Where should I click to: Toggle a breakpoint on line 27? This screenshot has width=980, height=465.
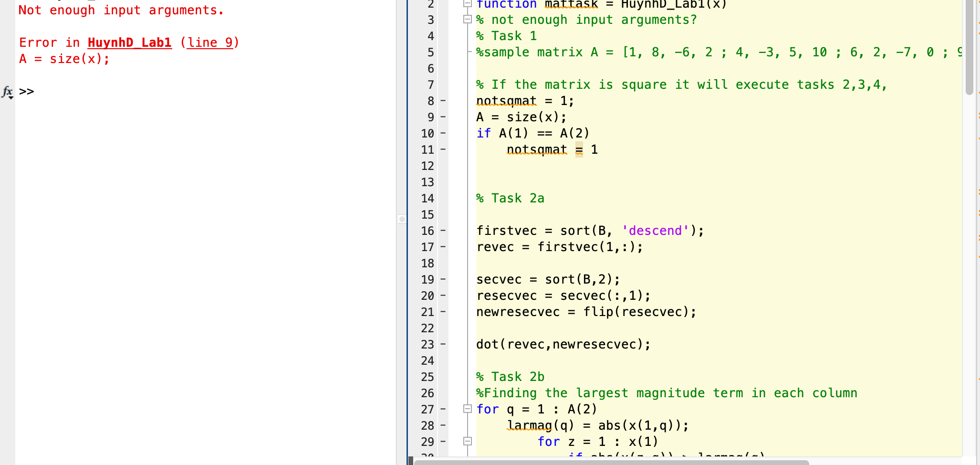coord(443,409)
